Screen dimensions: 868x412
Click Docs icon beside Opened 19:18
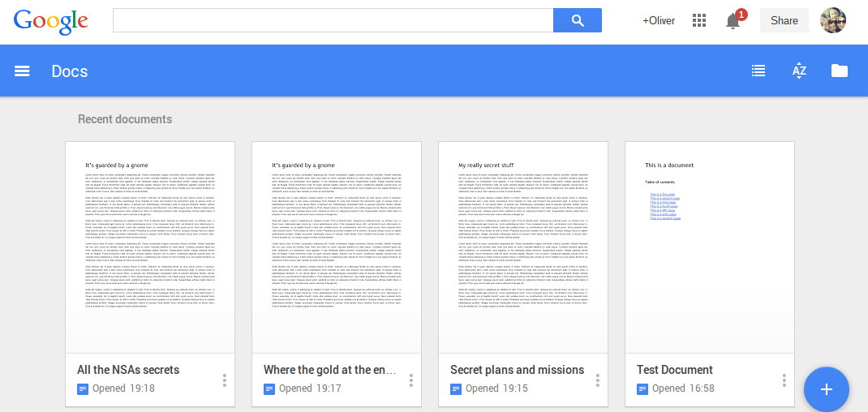(83, 388)
